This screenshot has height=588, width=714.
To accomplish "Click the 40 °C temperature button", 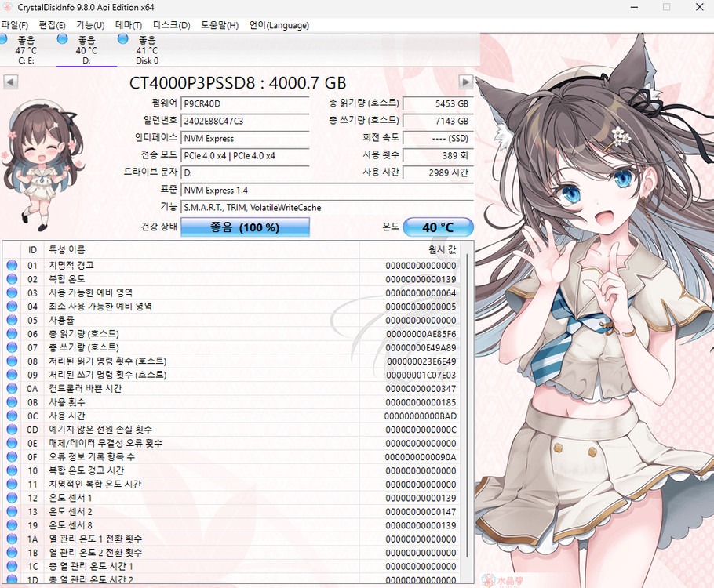I will pos(438,227).
